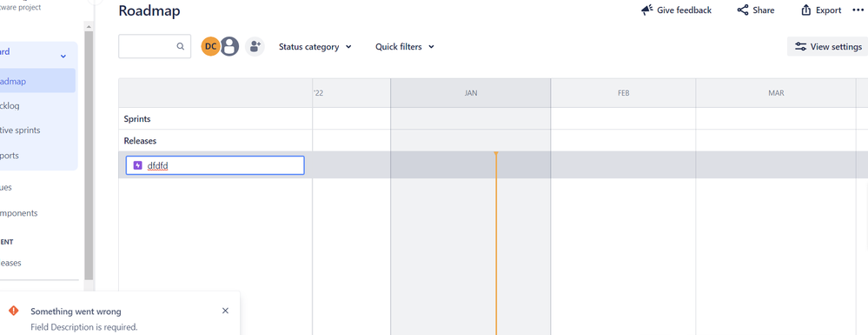Dismiss the Something went wrong notification
The width and height of the screenshot is (868, 335).
tap(225, 311)
